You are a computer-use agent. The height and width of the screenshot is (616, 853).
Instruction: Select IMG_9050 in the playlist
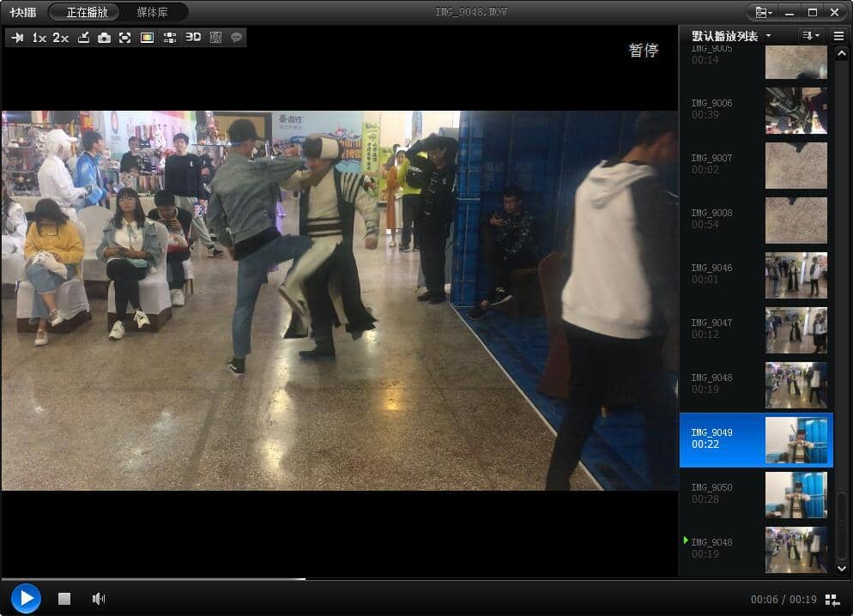[756, 494]
